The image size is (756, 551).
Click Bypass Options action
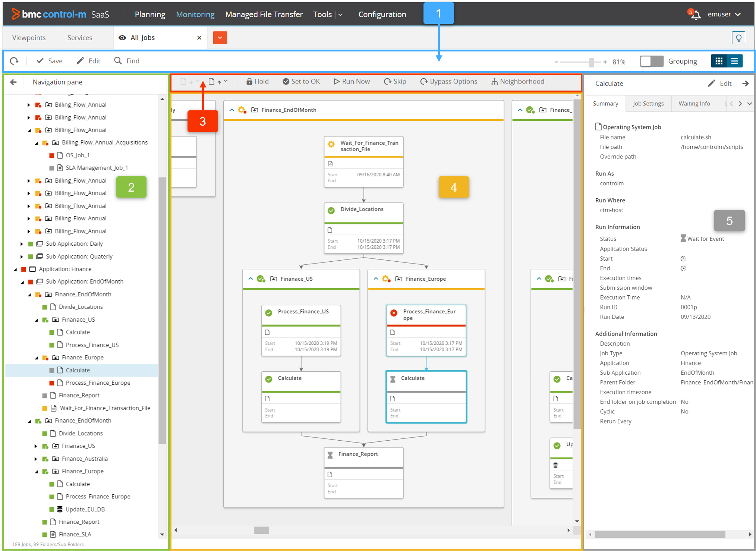tap(448, 82)
